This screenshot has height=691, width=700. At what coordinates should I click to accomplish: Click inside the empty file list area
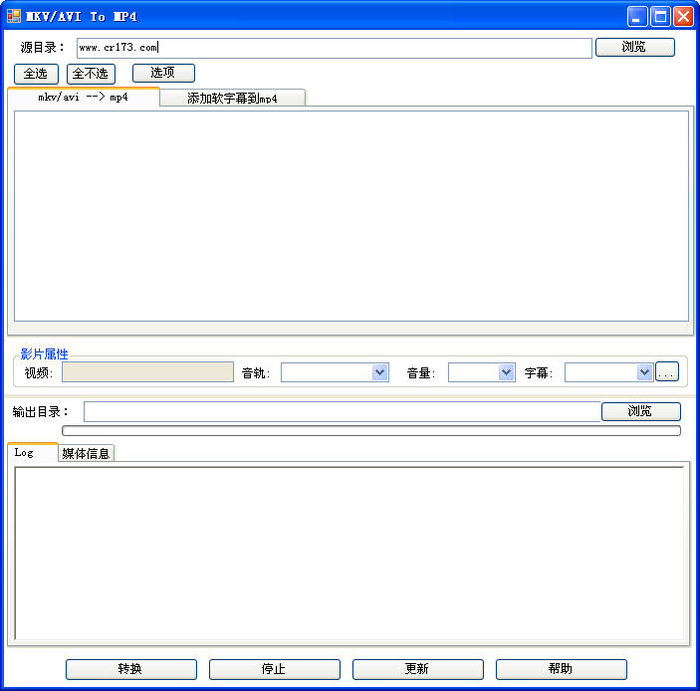coord(351,216)
